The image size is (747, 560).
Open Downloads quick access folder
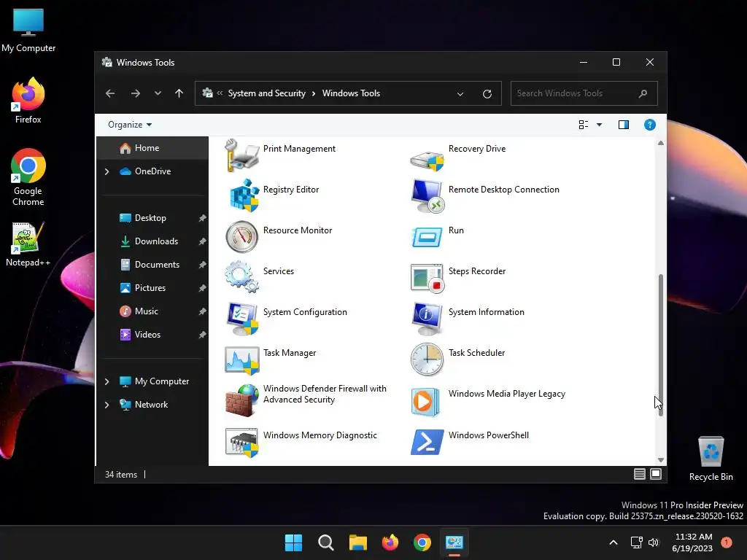(152, 241)
